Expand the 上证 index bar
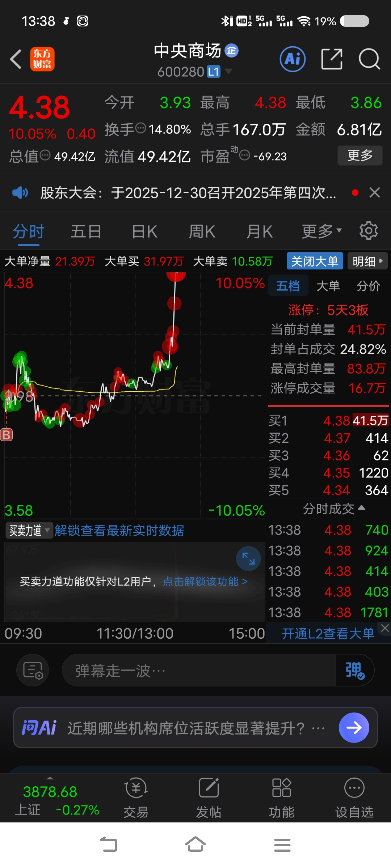This screenshot has width=391, height=868. point(50,778)
